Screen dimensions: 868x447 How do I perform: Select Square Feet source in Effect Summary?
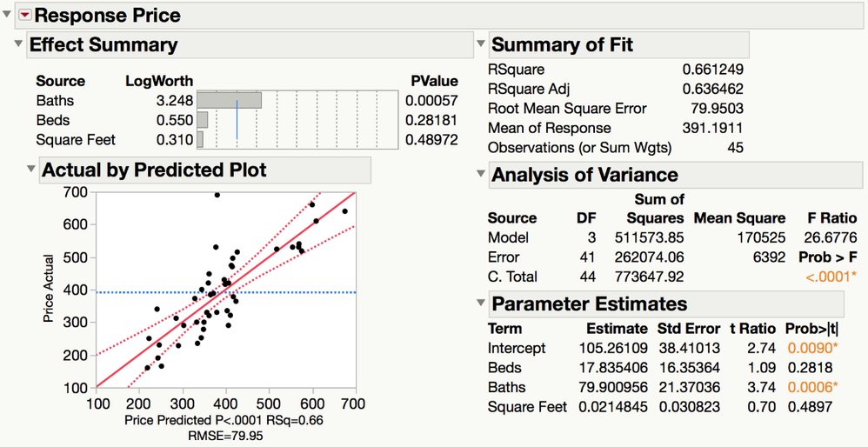(x=76, y=139)
